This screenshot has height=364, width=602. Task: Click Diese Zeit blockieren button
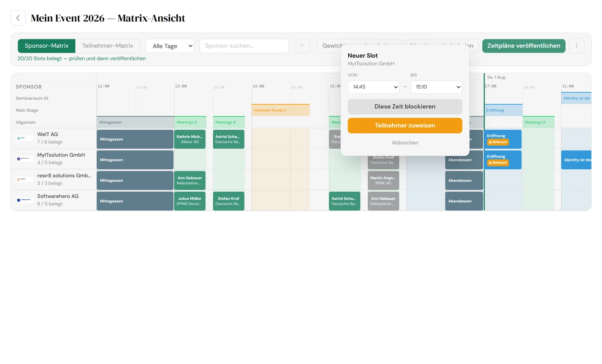click(405, 107)
